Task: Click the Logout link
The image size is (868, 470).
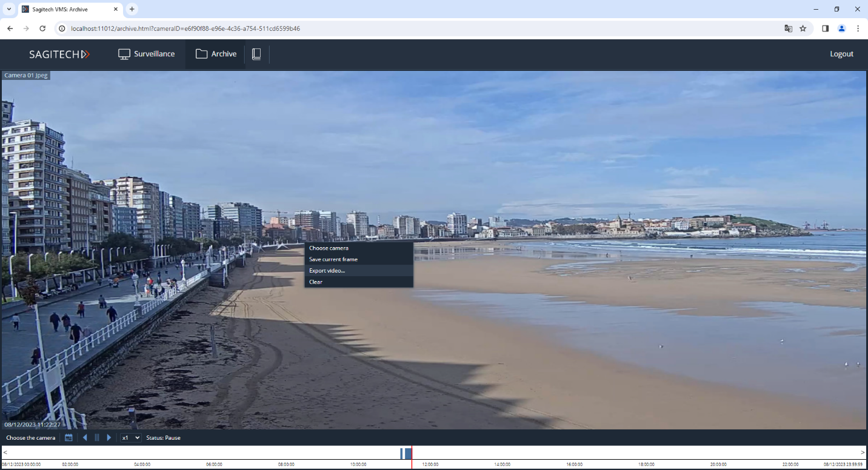Action: click(x=841, y=54)
